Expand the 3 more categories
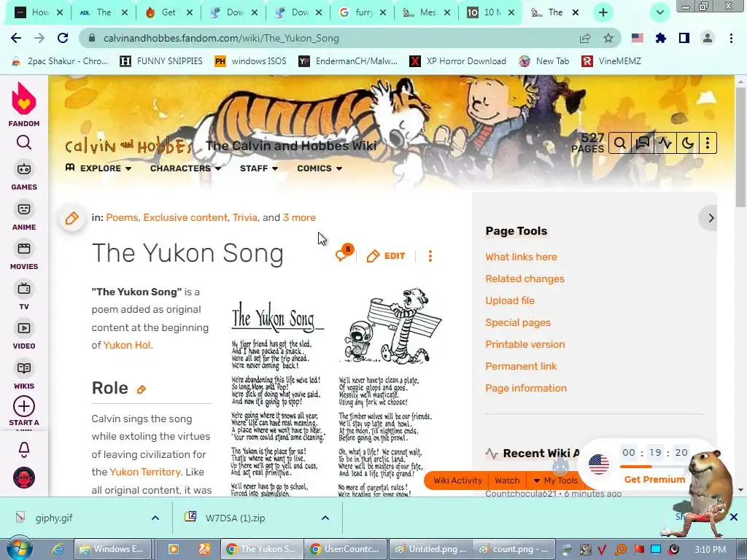Viewport: 747px width, 560px height. point(299,217)
